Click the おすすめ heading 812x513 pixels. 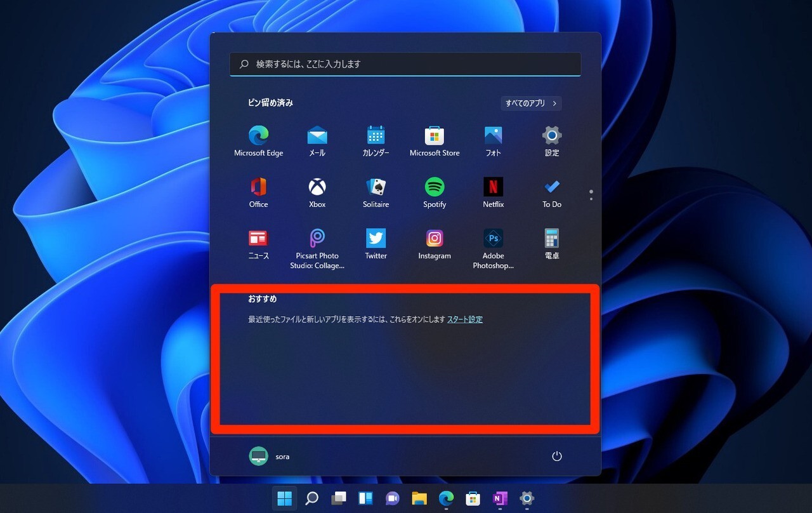click(263, 299)
